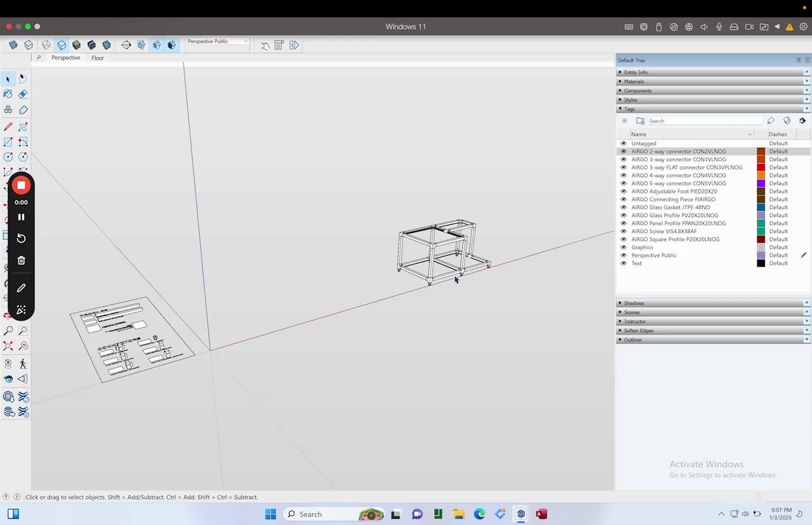Toggle visibility of AIRGO Glass Gasket tag
This screenshot has width=812, height=525.
click(624, 208)
